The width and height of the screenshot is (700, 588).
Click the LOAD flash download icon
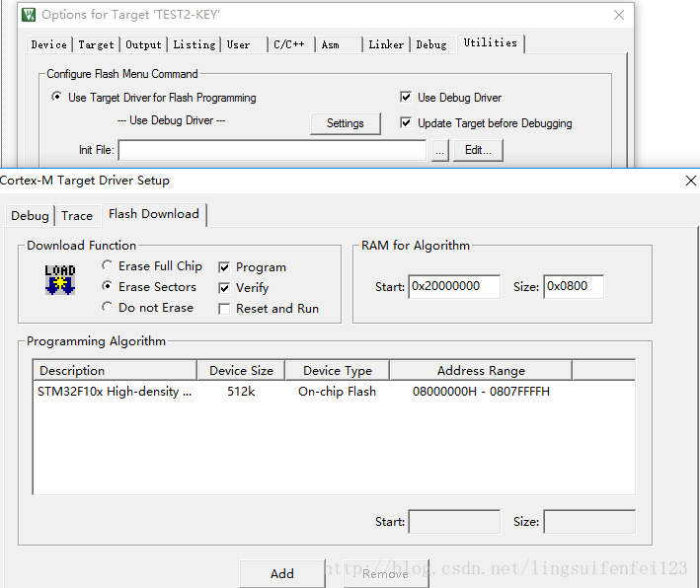tap(60, 280)
